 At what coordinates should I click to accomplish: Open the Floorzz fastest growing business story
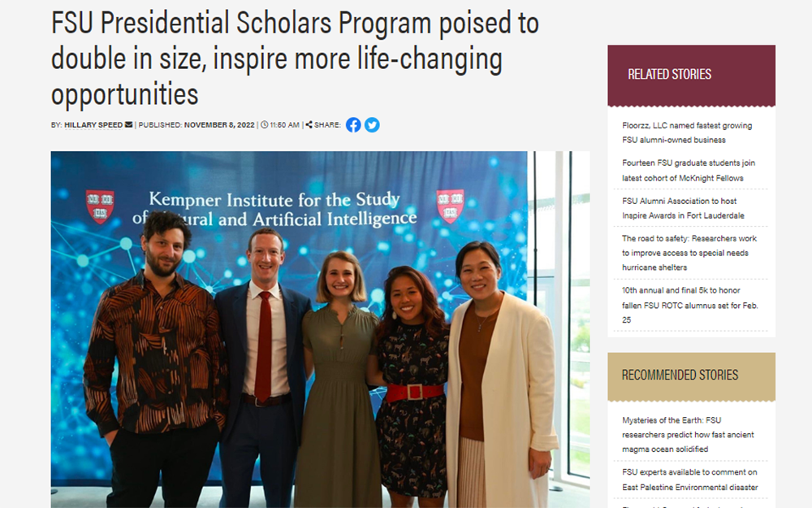[x=685, y=132]
